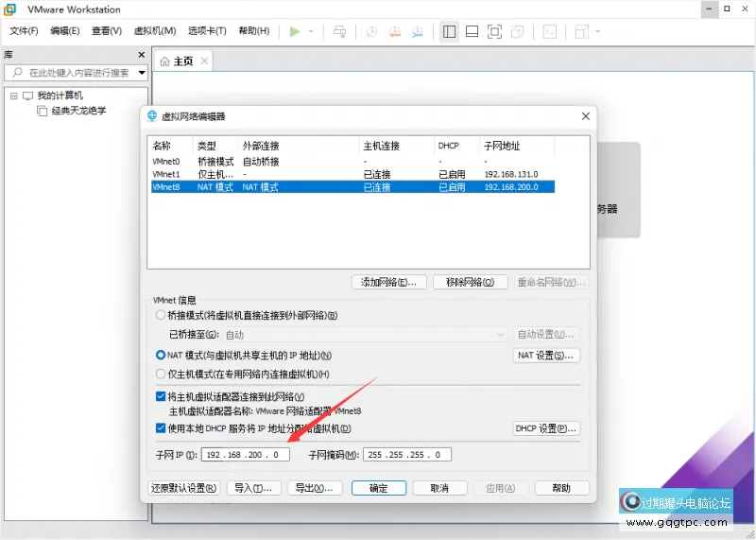
Task: Click the 子网掩码 input field
Action: pyautogui.click(x=407, y=455)
